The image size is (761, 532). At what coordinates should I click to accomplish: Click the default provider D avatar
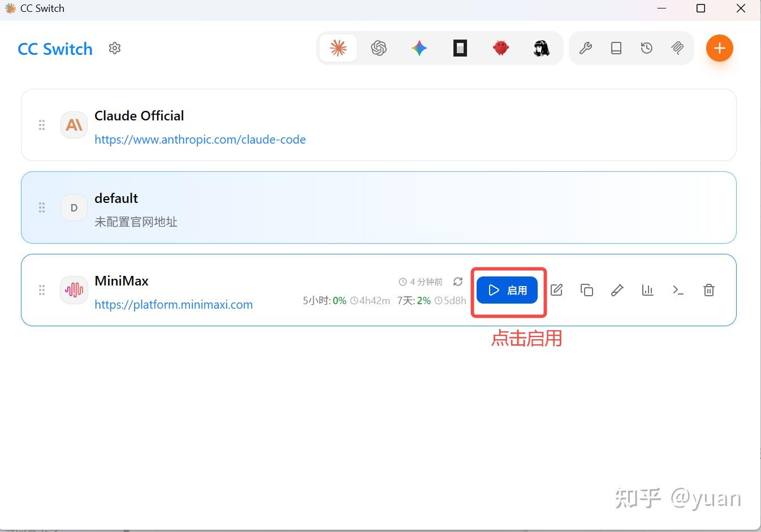coord(74,207)
